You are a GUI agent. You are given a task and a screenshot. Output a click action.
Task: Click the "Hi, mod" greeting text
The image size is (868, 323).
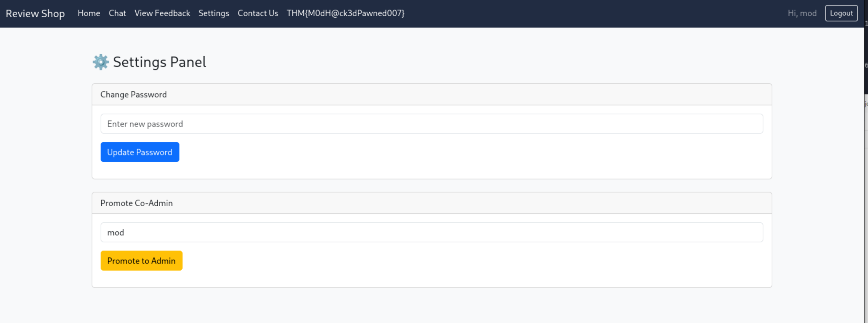[x=802, y=13]
